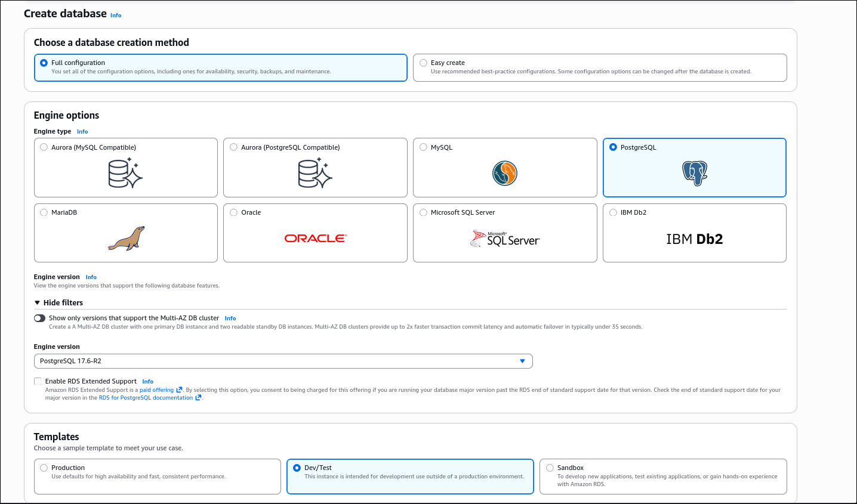The height and width of the screenshot is (504, 857).
Task: Click the Microsoft SQL Server logo
Action: pyautogui.click(x=505, y=239)
